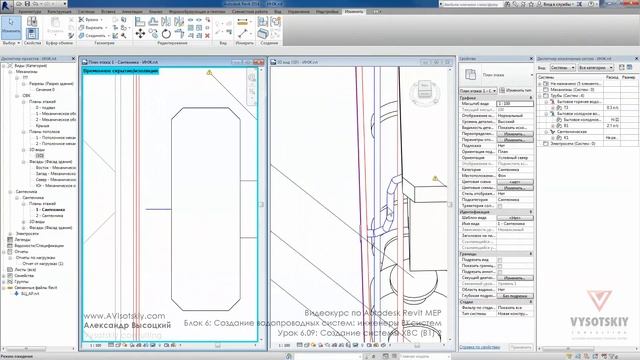Select the Align tool in Modify ribbon

click(x=140, y=21)
